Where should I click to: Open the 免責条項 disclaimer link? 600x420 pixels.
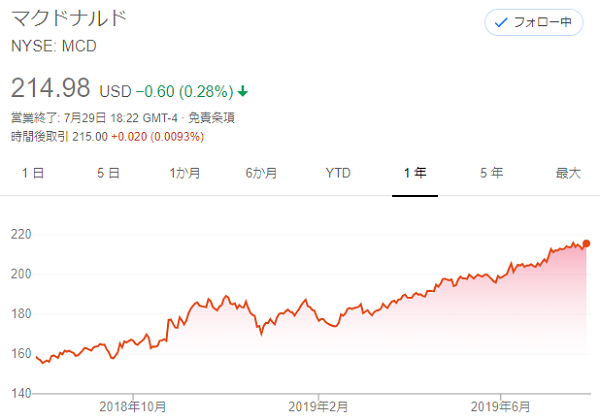(x=212, y=118)
